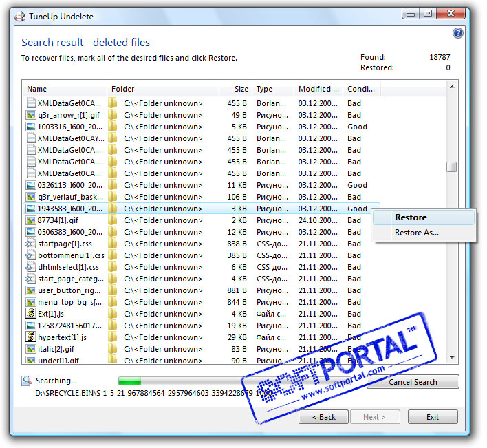
Task: Go back with the < Back button
Action: click(323, 417)
